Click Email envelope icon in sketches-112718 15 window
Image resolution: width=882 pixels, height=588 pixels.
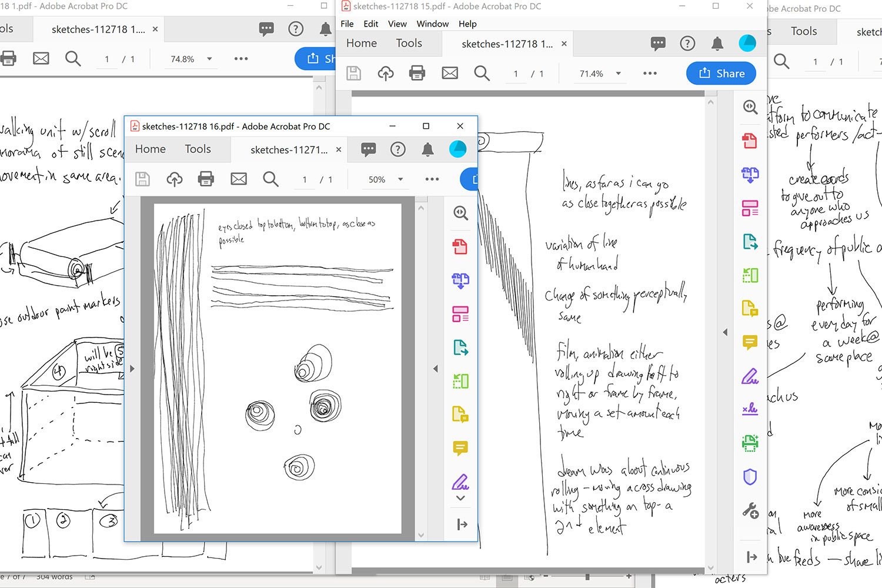pyautogui.click(x=450, y=73)
